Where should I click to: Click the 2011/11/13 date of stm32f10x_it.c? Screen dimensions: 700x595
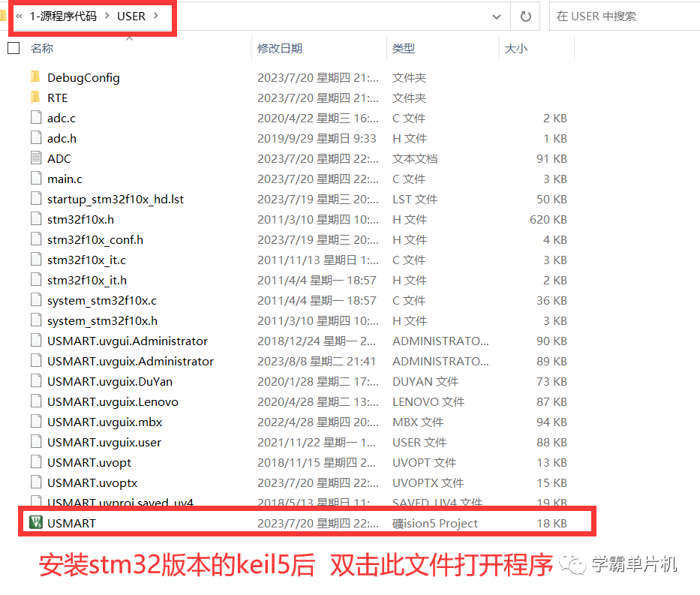(x=318, y=260)
